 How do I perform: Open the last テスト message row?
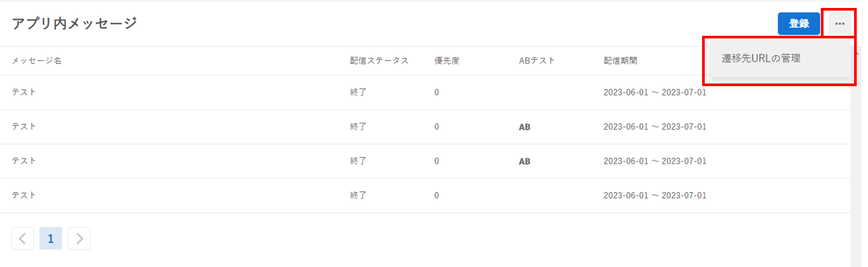tap(425, 195)
